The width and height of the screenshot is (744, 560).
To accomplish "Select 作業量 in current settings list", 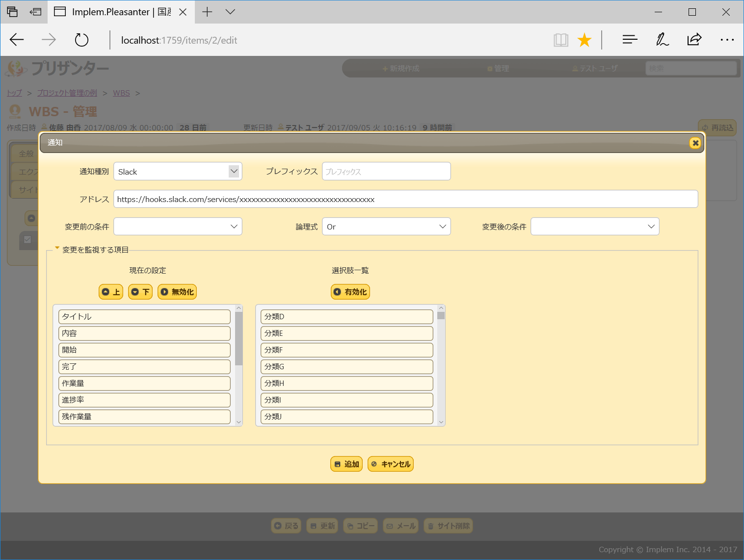I will pos(144,383).
